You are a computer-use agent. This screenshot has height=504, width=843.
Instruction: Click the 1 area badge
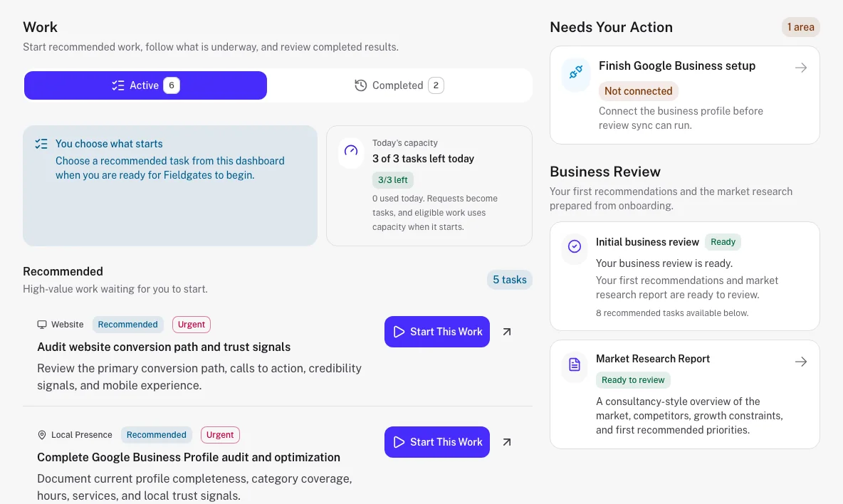(800, 27)
